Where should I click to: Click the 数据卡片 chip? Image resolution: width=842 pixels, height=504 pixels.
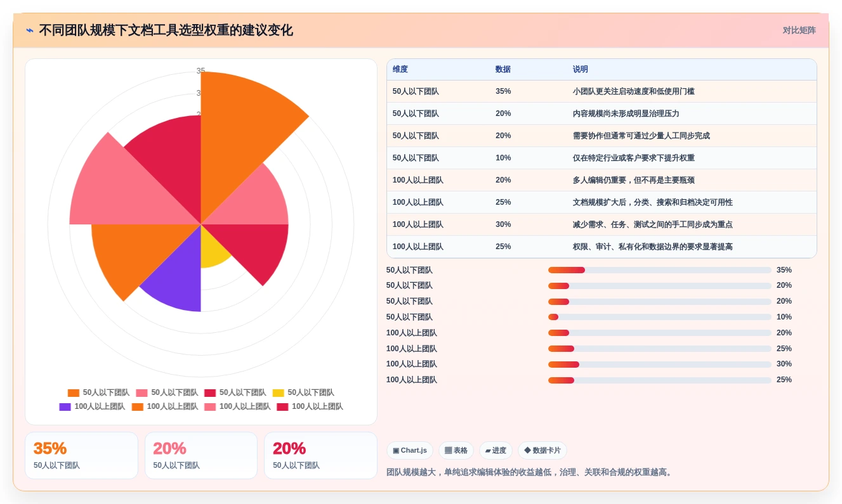[x=543, y=451]
